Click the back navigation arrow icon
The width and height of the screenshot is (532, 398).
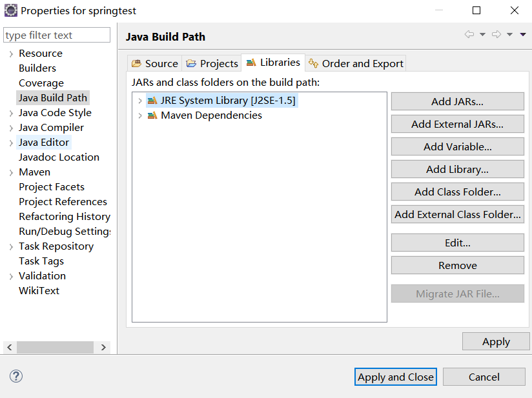[469, 34]
